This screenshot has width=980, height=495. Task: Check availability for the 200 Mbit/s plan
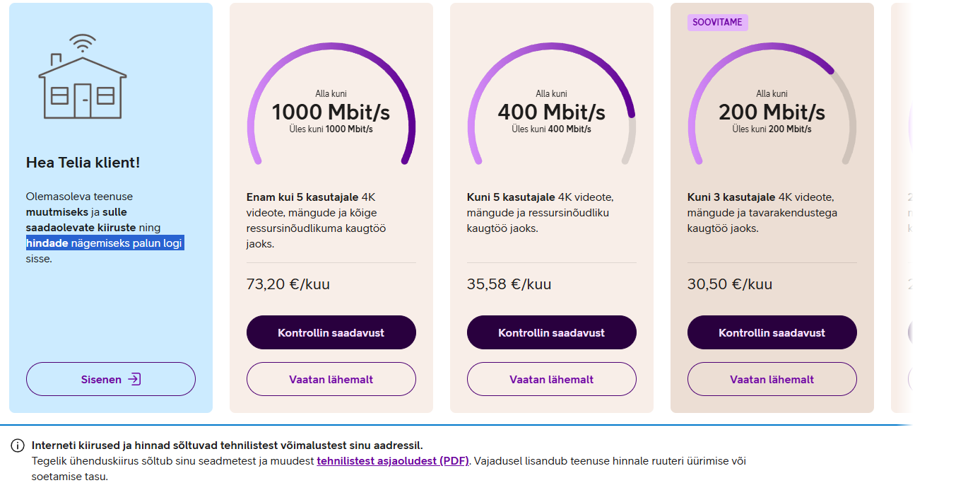tap(772, 332)
